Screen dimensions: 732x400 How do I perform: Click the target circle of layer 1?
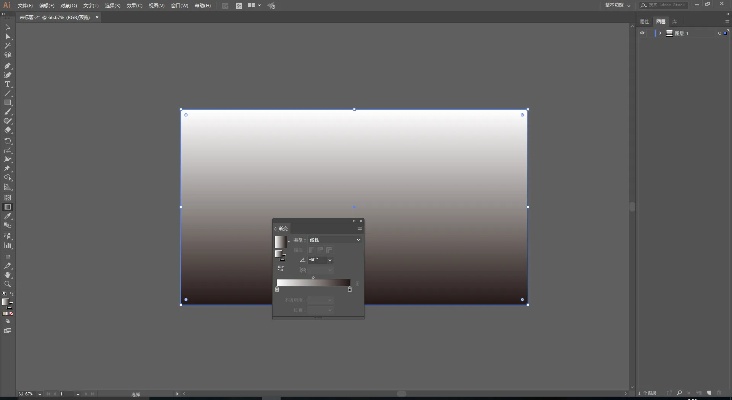(719, 33)
